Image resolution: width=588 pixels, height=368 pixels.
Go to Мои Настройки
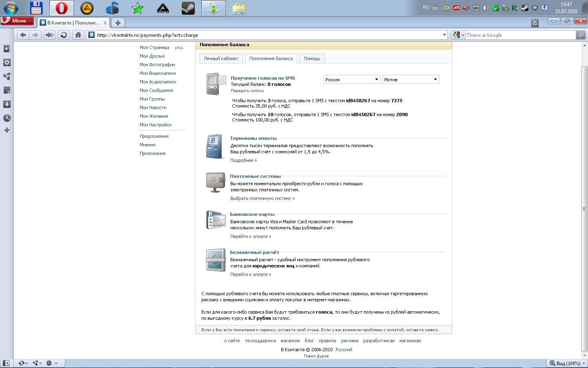point(156,125)
